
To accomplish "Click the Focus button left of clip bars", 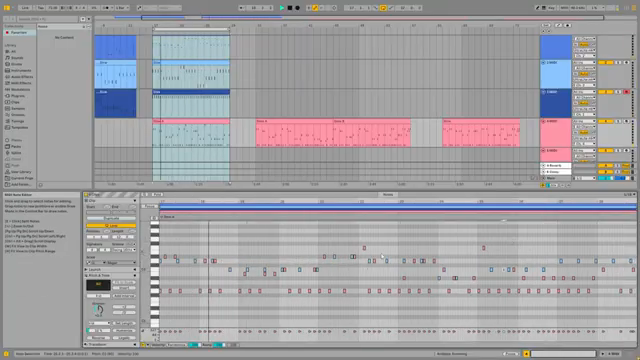I will coord(149,206).
